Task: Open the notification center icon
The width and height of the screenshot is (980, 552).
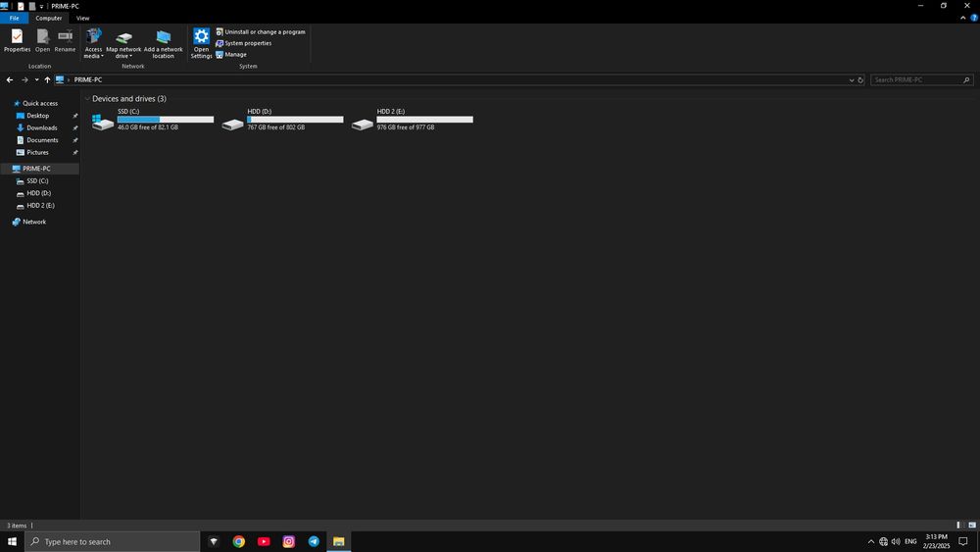Action: coord(963,541)
